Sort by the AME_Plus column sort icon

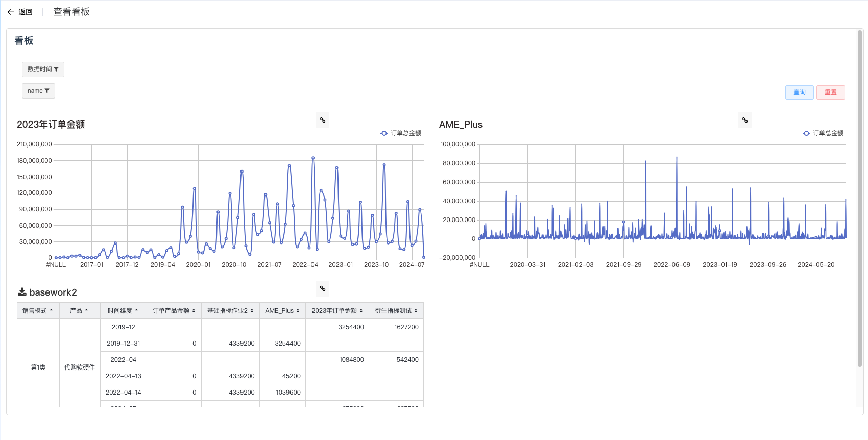coord(298,311)
